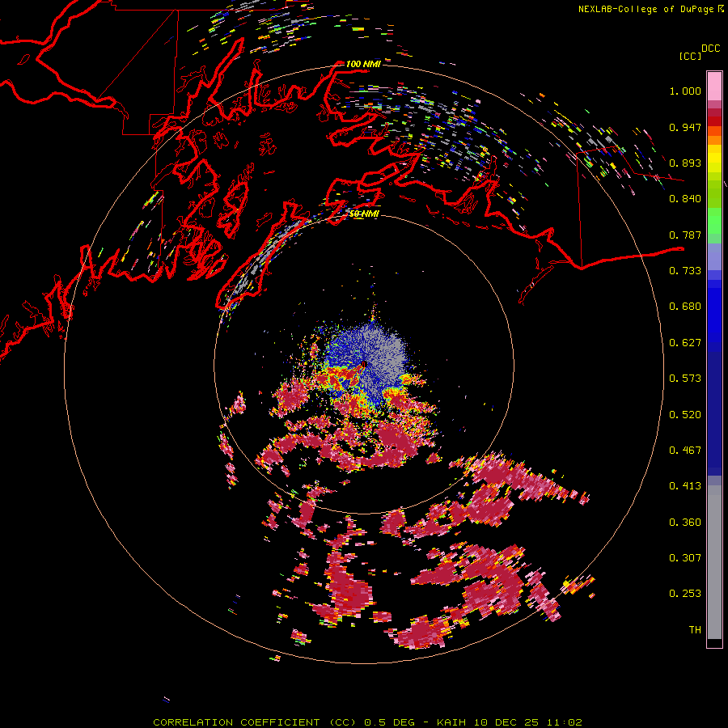
Task: Click the 0.627 color scale label
Action: 685,343
